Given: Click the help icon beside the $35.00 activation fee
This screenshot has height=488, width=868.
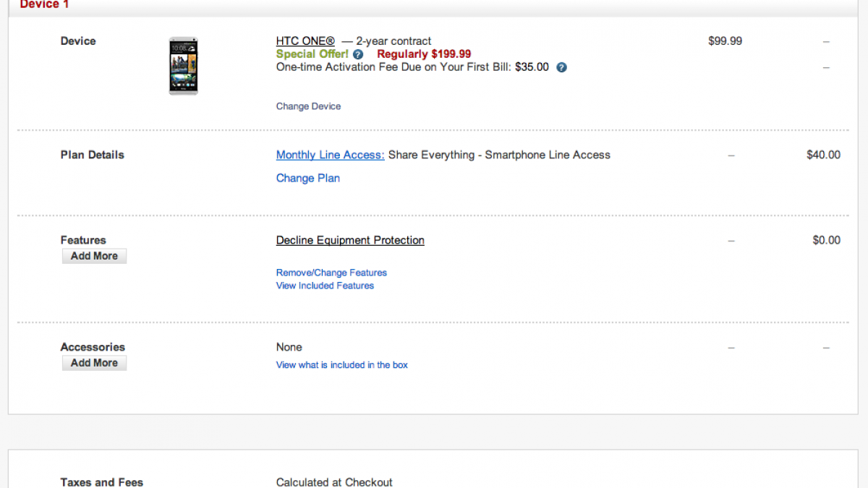Looking at the screenshot, I should (x=561, y=67).
